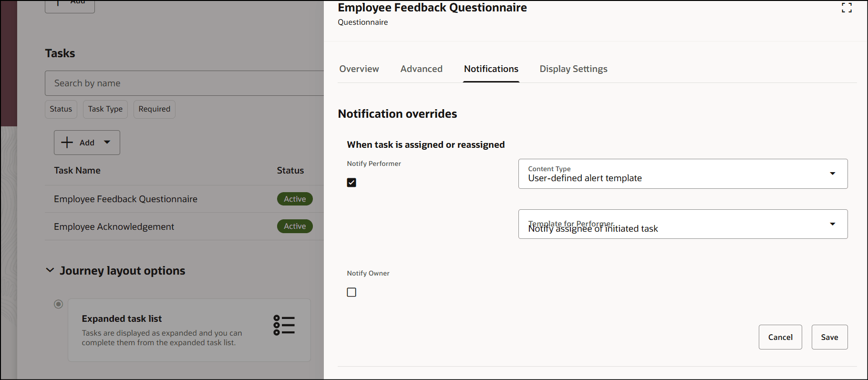Open the Employee Acknowledgement task row

[184, 226]
